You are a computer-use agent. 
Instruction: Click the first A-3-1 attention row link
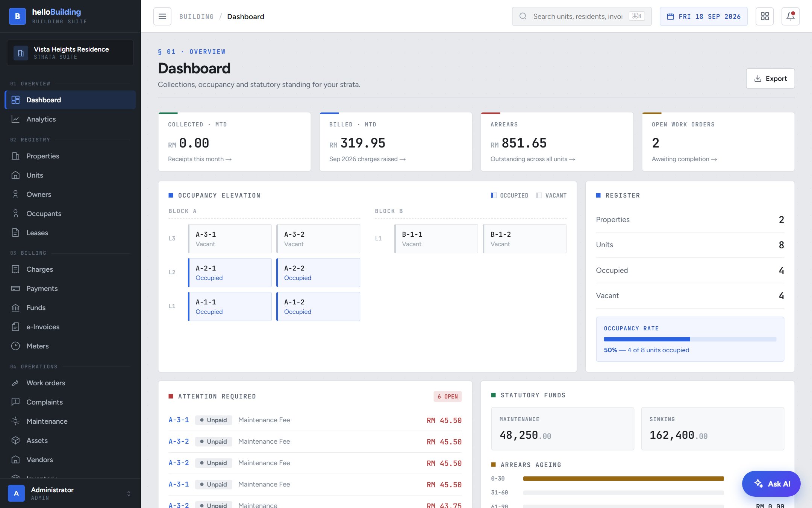(179, 420)
